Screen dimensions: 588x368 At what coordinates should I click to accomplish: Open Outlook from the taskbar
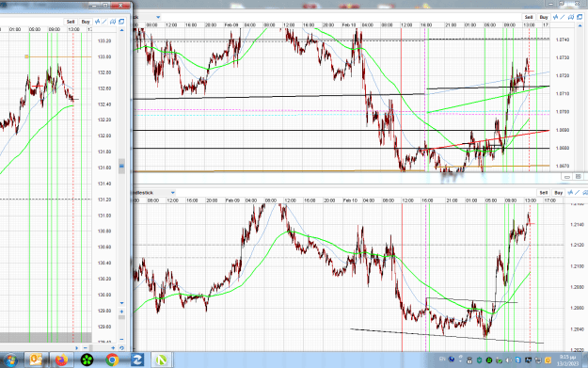click(36, 360)
